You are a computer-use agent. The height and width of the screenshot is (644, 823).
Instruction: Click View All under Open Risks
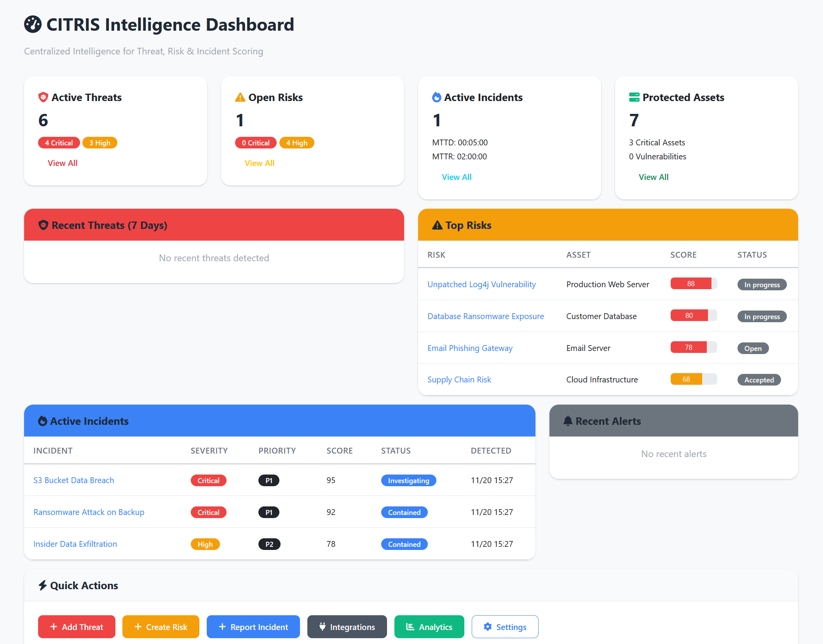coord(259,163)
